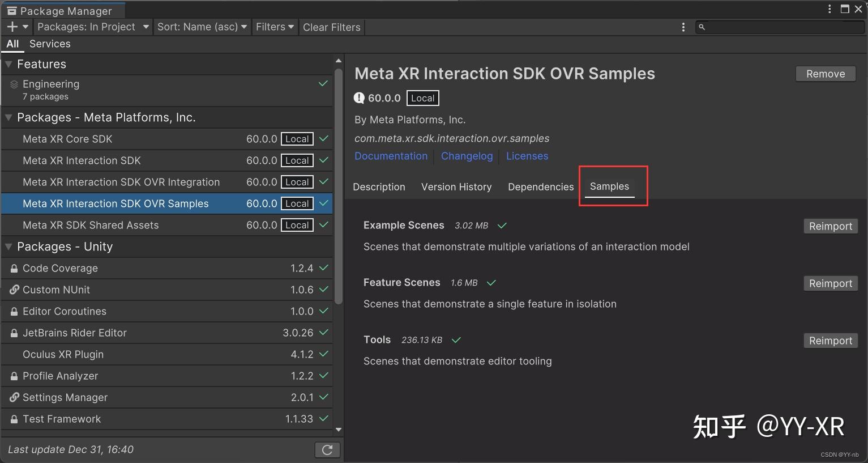The width and height of the screenshot is (868, 463).
Task: Click the refresh icon to update packages
Action: click(x=327, y=449)
